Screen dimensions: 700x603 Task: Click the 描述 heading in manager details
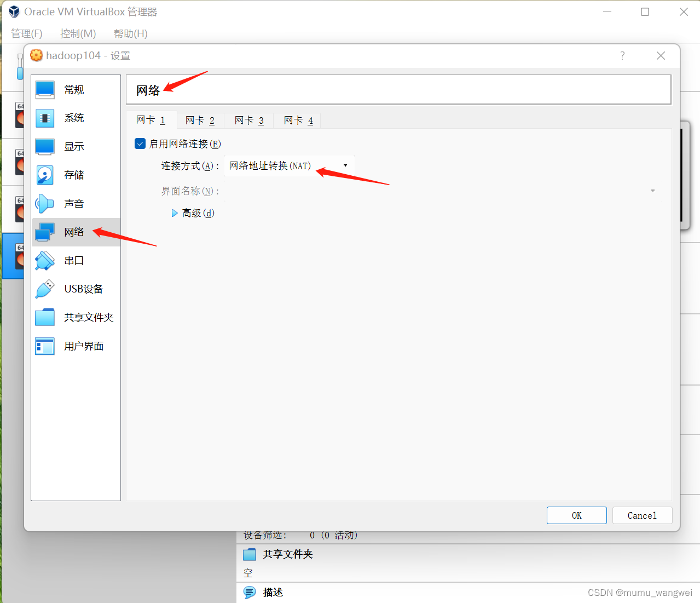pyautogui.click(x=273, y=592)
